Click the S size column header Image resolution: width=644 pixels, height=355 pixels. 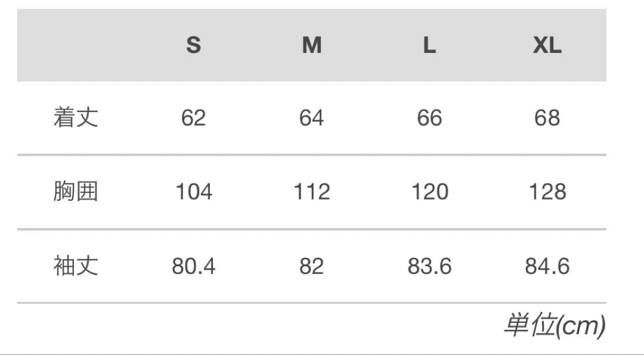[193, 45]
